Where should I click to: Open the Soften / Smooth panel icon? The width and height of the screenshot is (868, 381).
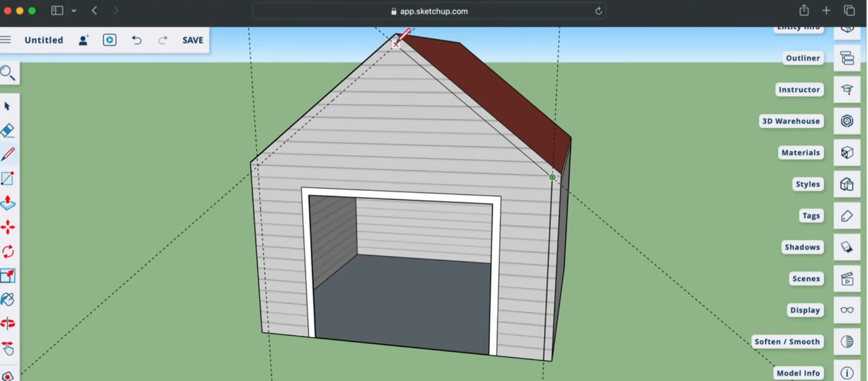[847, 342]
